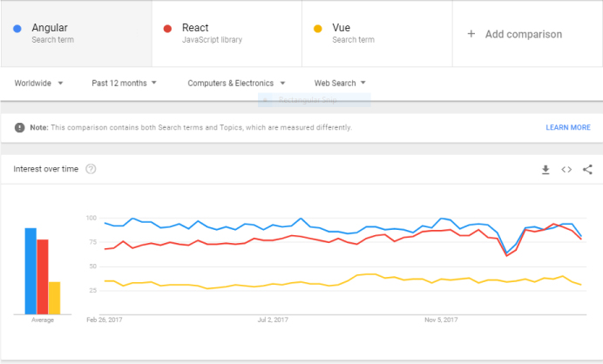Click the 75 y-axis value
The width and height of the screenshot is (603, 364).
tap(92, 242)
